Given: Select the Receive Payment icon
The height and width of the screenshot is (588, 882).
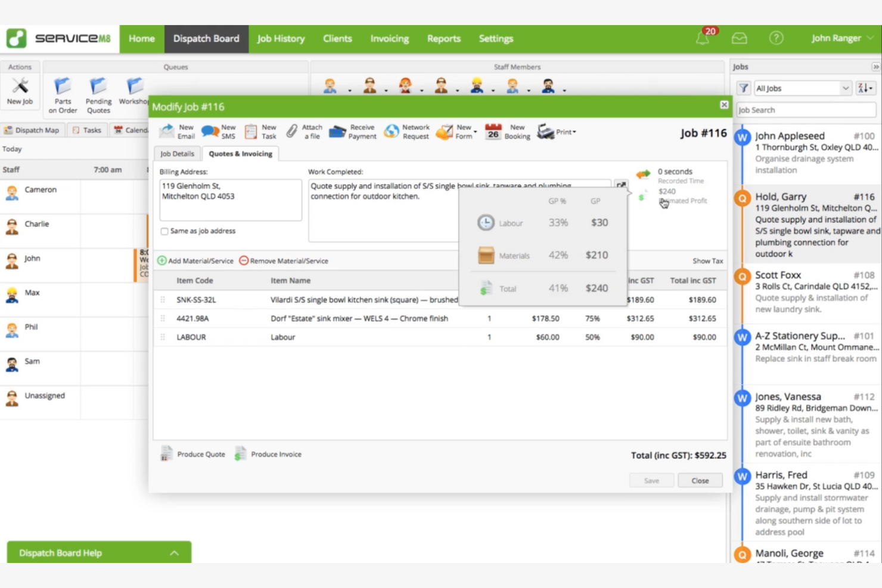Looking at the screenshot, I should point(352,131).
